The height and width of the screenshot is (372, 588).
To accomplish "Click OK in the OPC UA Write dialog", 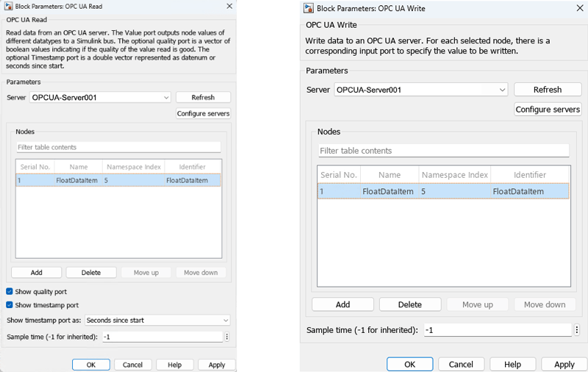I will pos(410,364).
